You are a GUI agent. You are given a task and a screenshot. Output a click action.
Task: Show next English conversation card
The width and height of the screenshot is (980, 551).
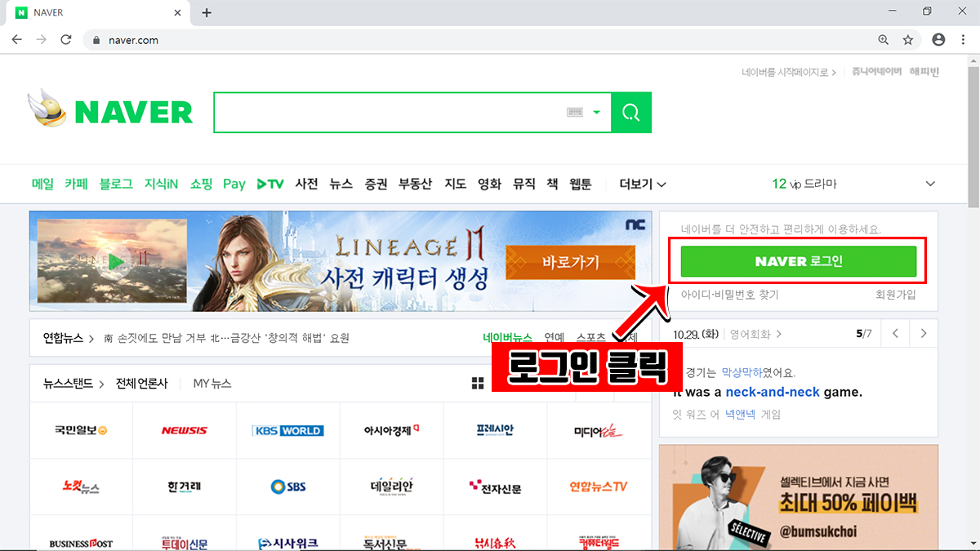click(x=924, y=333)
